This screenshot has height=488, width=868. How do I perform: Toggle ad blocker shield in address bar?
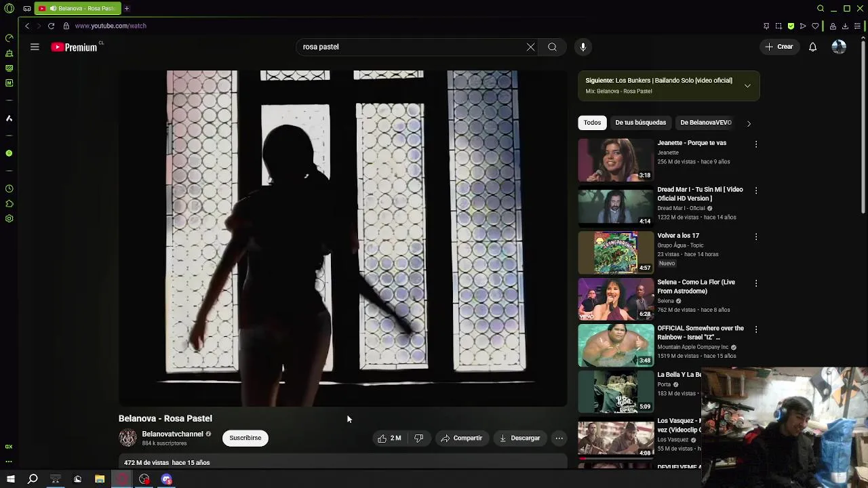pyautogui.click(x=791, y=26)
